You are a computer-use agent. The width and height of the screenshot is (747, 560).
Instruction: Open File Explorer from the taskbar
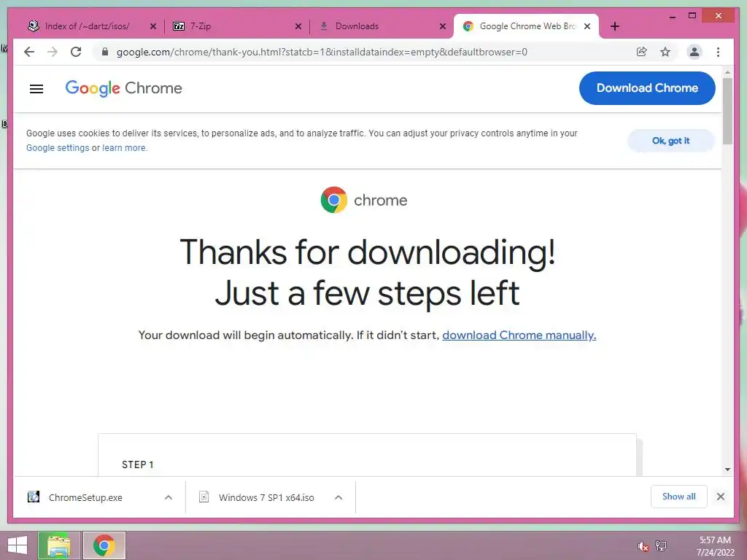[59, 545]
